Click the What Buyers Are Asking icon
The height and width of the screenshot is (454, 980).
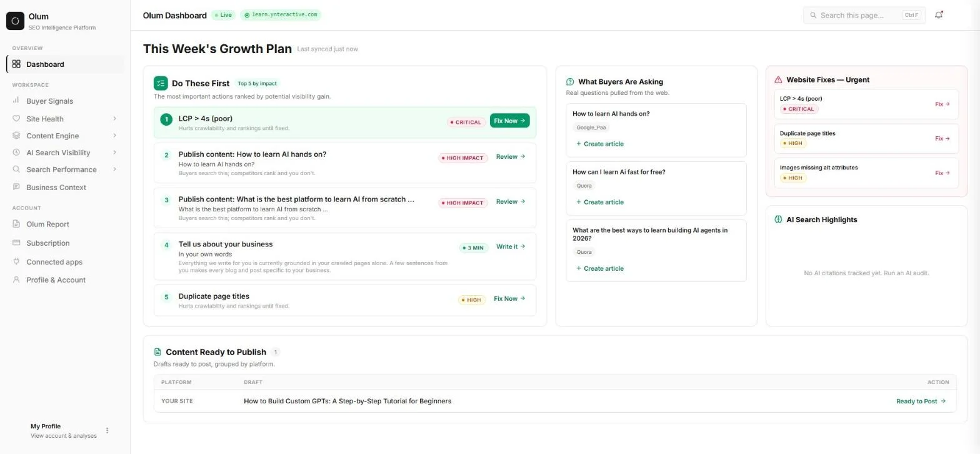click(x=570, y=81)
